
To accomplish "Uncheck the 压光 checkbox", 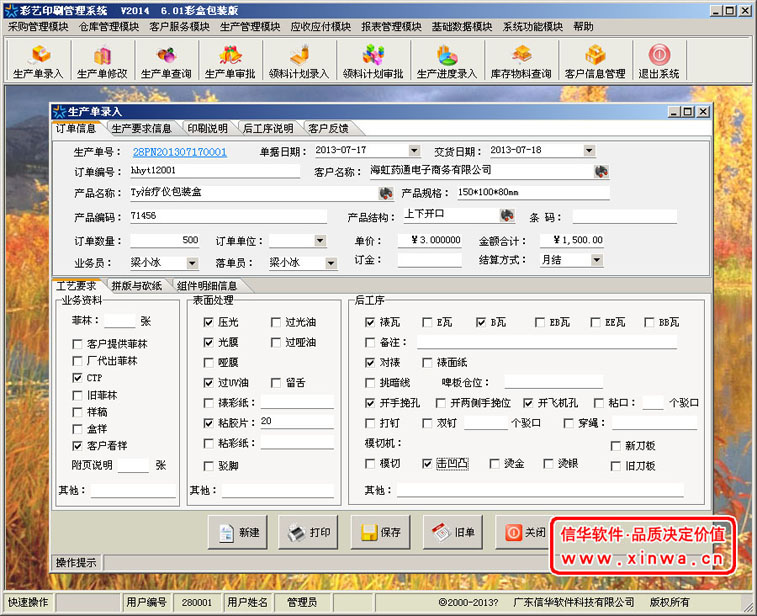I will coord(209,322).
